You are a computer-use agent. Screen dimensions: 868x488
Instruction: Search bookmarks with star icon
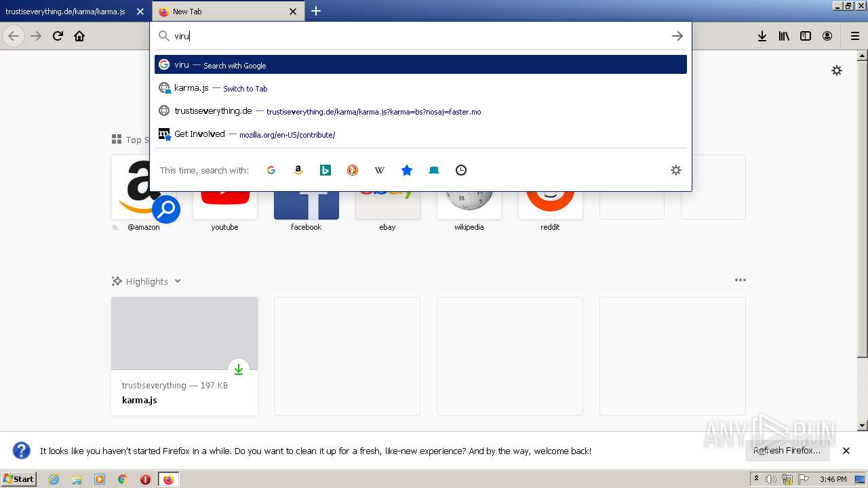[x=407, y=170]
